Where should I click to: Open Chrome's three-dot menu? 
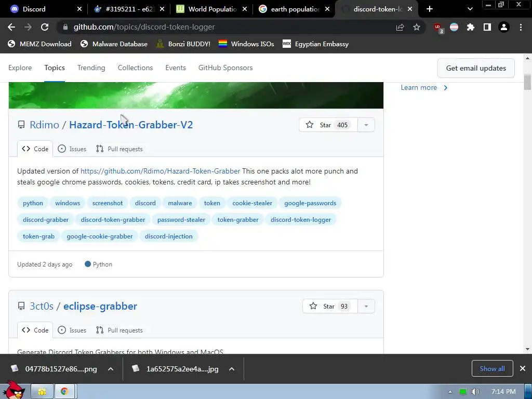521,27
